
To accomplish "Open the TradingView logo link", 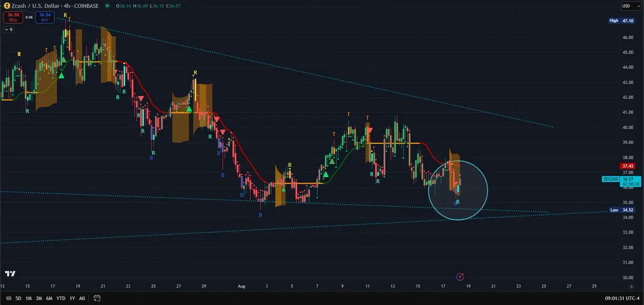I will tap(10, 274).
